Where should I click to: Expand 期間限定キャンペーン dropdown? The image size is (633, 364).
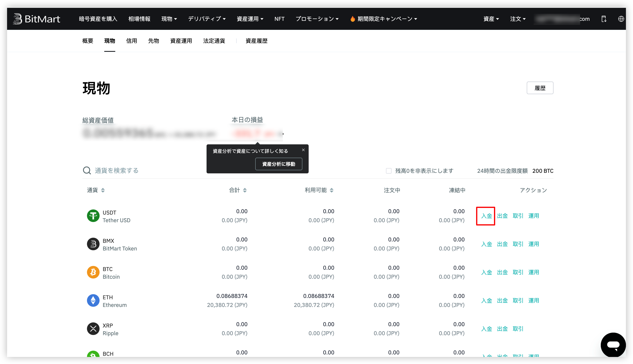(387, 19)
